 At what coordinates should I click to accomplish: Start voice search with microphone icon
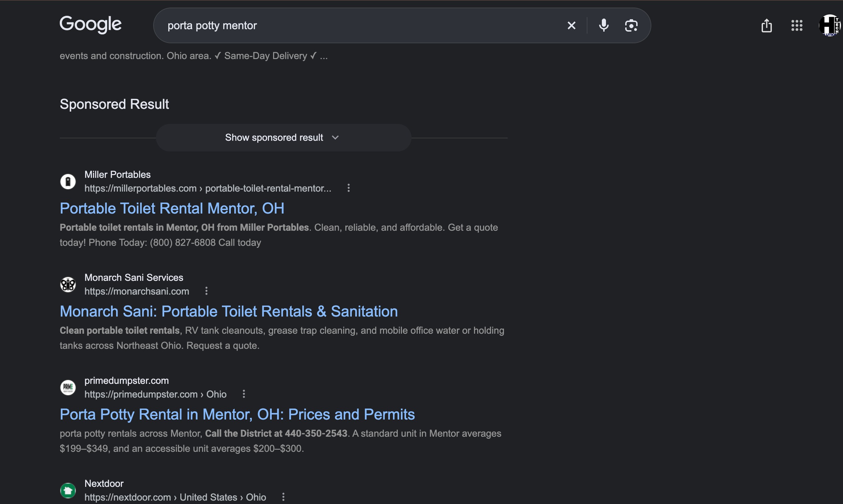[604, 25]
